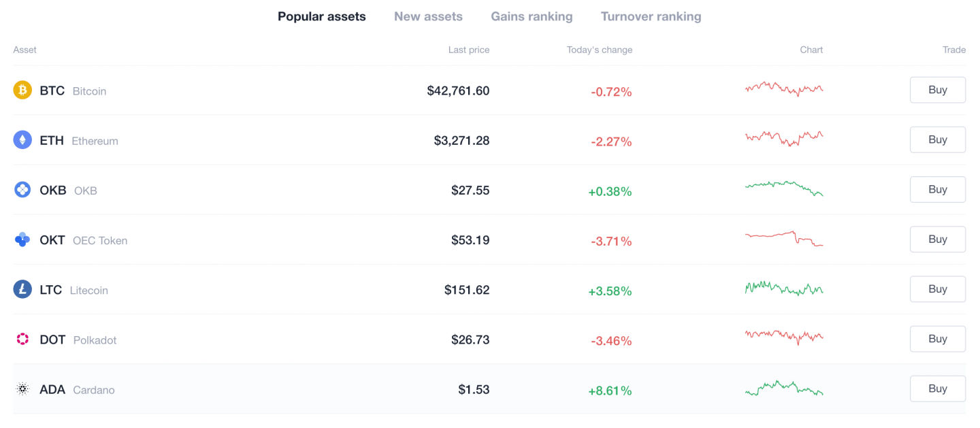Viewport: 980px width, 428px height.
Task: Click the Ethereum coin icon
Action: coord(22,139)
